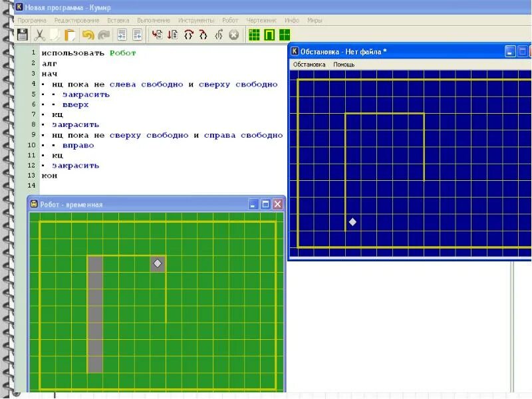532x399 pixels.
Task: Click 'закрасить' on code line 12
Action: (75, 166)
